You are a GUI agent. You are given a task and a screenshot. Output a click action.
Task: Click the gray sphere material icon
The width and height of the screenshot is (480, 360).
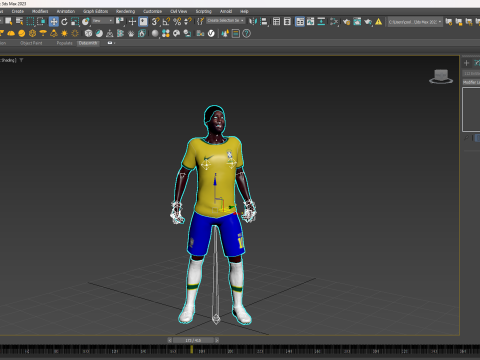[155, 33]
